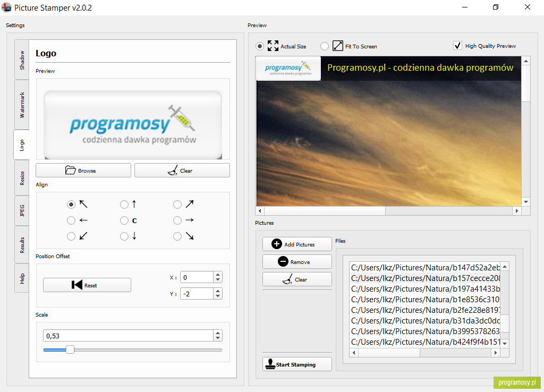Click the down-right arrow align icon
The image size is (544, 392).
[x=190, y=236]
